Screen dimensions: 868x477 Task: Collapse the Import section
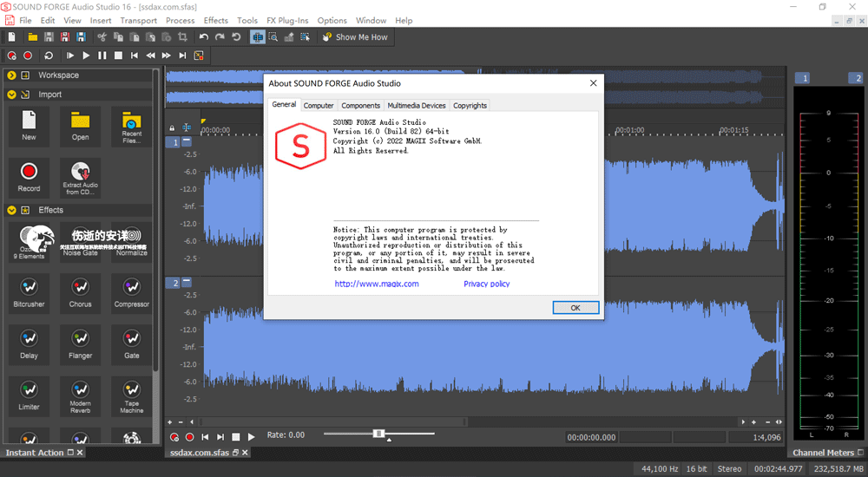pyautogui.click(x=11, y=95)
